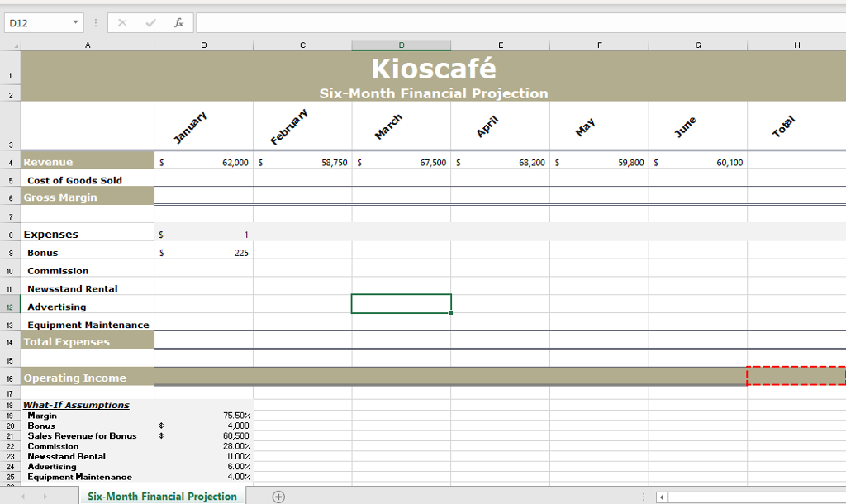
Task: Open the Insert Function fx dialog
Action: click(x=178, y=22)
